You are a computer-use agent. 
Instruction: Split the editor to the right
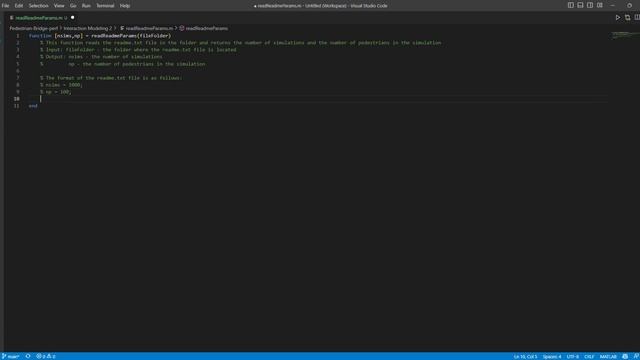point(637,18)
